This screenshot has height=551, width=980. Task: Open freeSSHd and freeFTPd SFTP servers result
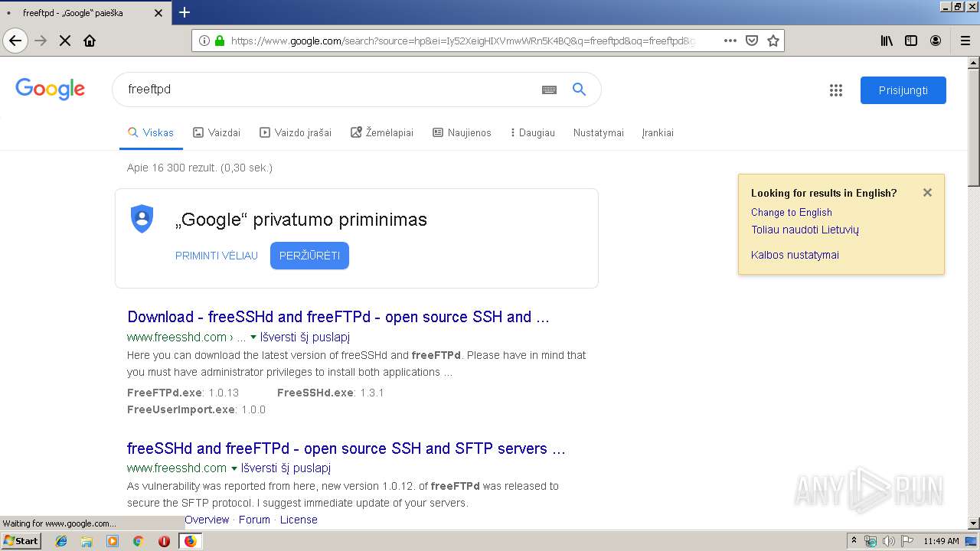pyautogui.click(x=346, y=448)
